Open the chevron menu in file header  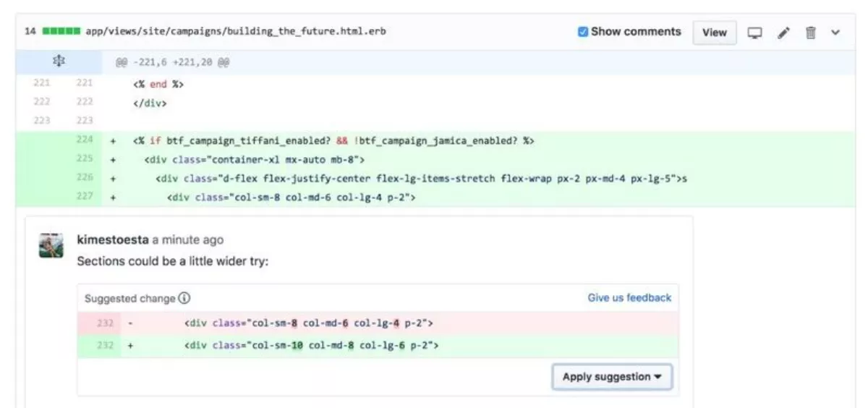836,33
